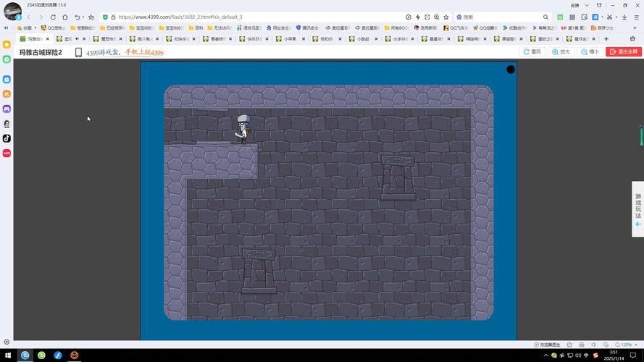
Task: Open the undo-closed-tabs dropdown arrow
Action: (83, 17)
